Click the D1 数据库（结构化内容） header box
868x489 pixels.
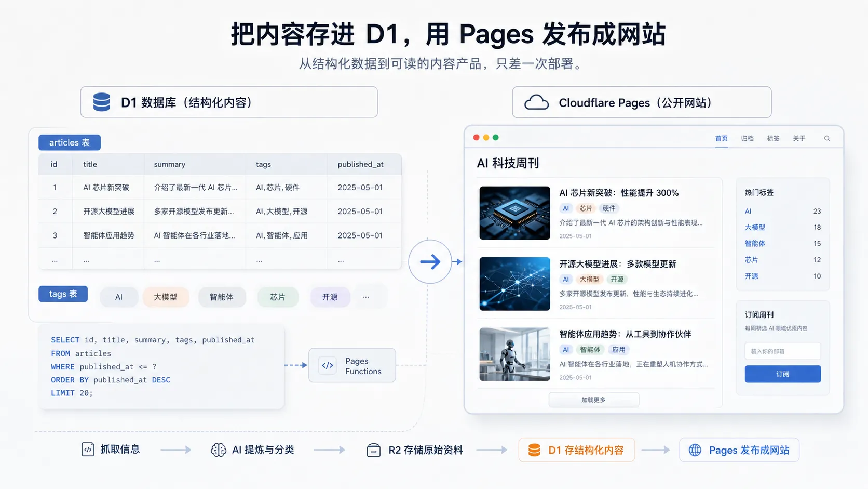tap(229, 102)
